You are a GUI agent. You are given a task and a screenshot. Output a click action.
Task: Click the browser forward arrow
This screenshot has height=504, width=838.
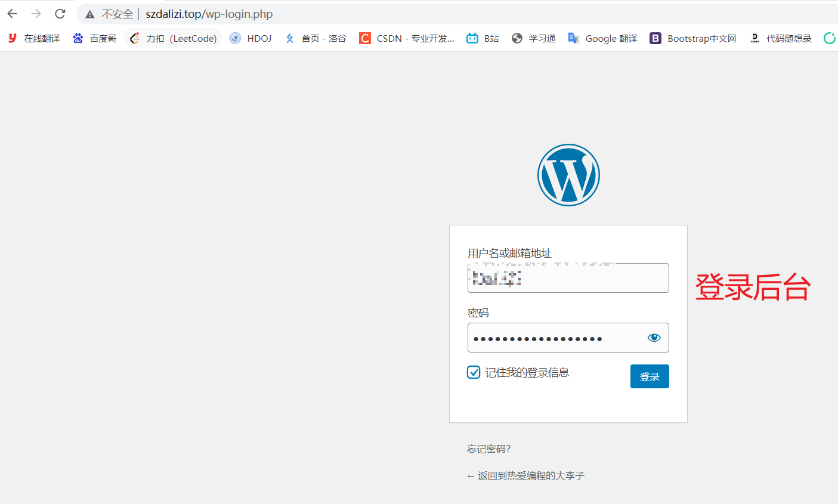coord(36,14)
